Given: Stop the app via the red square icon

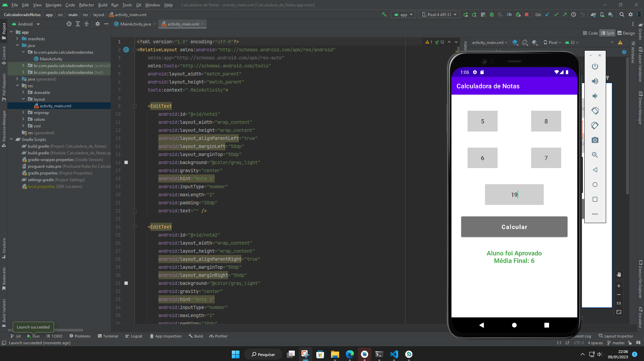Looking at the screenshot, I should 526,14.
